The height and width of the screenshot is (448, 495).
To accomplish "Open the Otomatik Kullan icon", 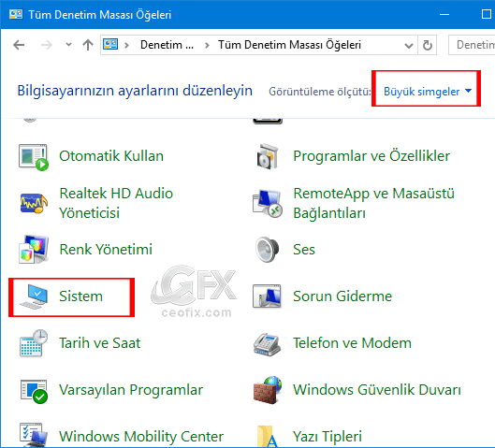I will pyautogui.click(x=34, y=157).
